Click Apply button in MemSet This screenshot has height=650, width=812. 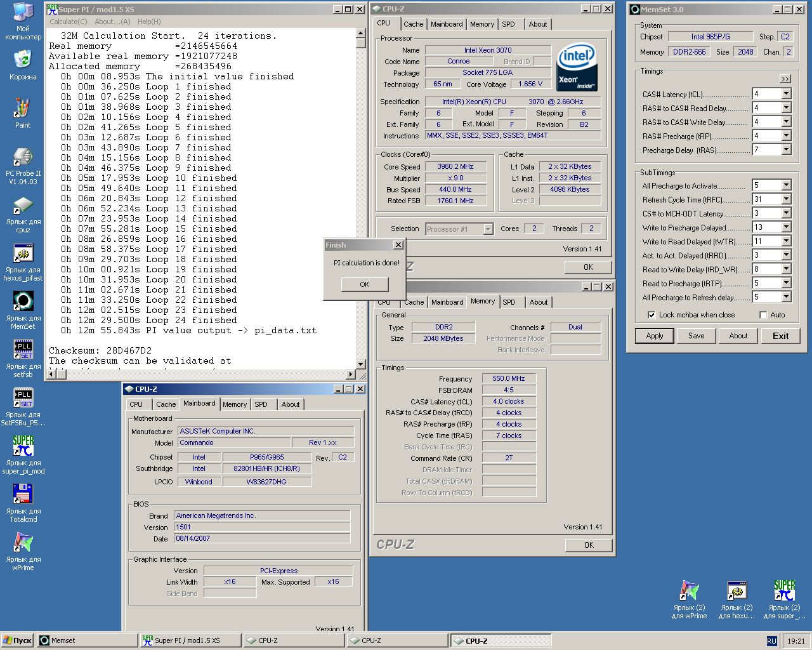(655, 336)
